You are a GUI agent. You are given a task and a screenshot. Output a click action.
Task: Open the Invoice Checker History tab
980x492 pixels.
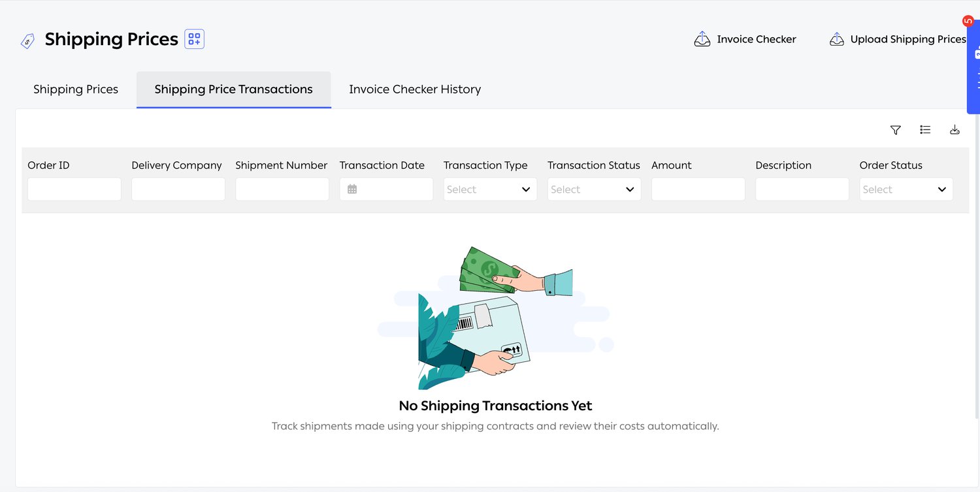point(415,90)
